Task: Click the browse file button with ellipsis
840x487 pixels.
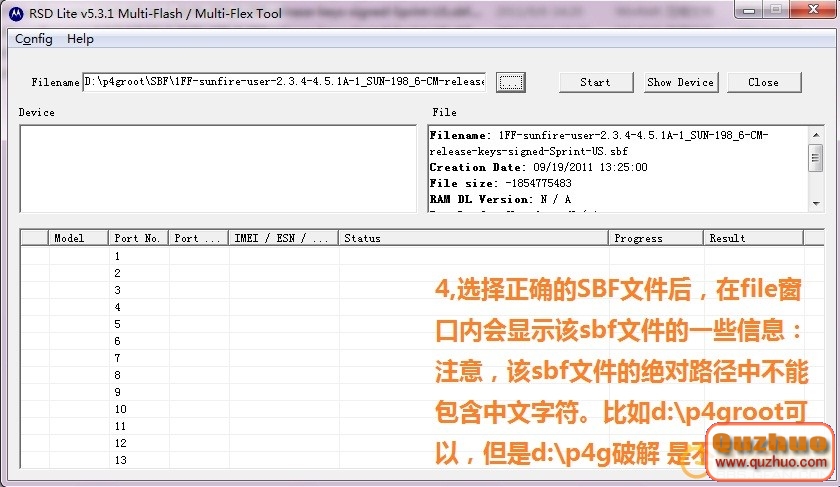Action: pos(511,83)
